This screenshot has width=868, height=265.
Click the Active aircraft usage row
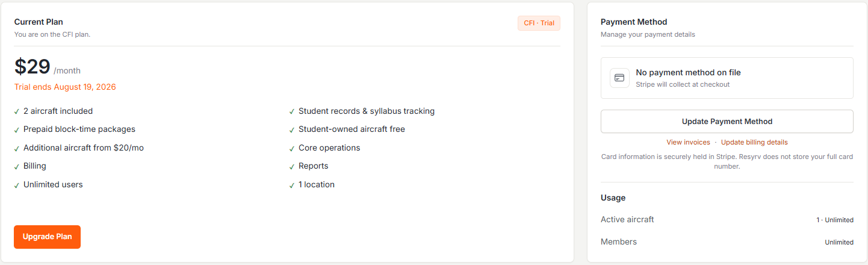coord(727,219)
